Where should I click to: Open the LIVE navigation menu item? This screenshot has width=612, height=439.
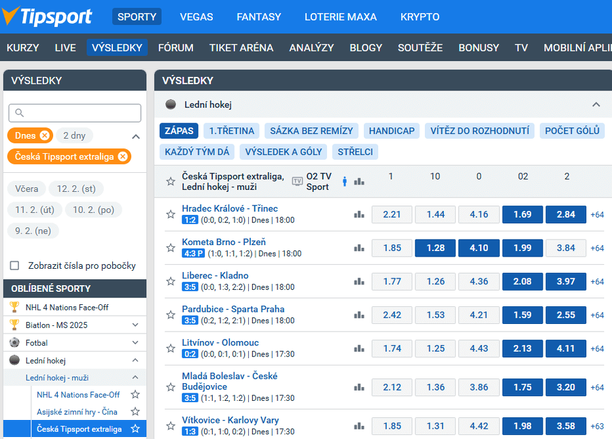coord(65,47)
